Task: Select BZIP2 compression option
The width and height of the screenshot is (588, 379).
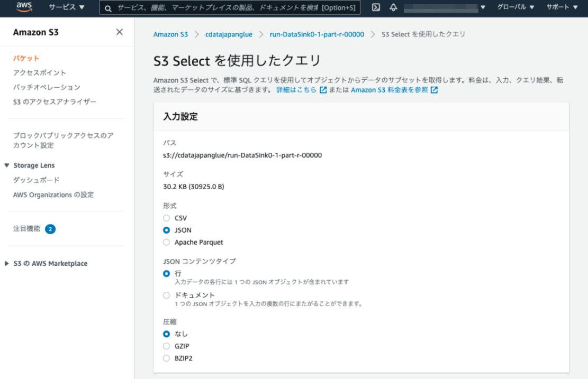Action: [x=167, y=358]
